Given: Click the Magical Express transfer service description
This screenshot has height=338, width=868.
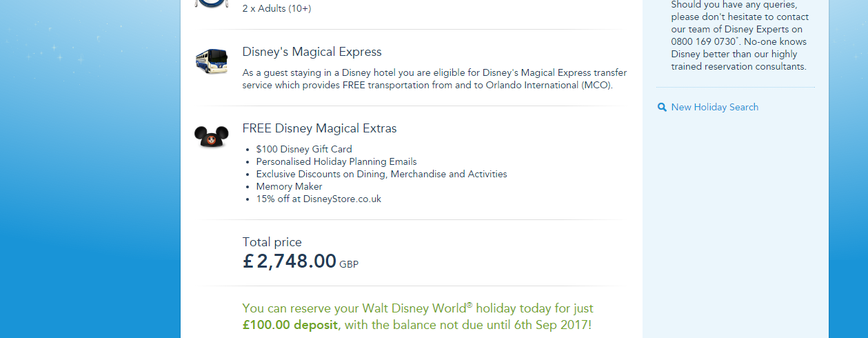Looking at the screenshot, I should coord(434,79).
